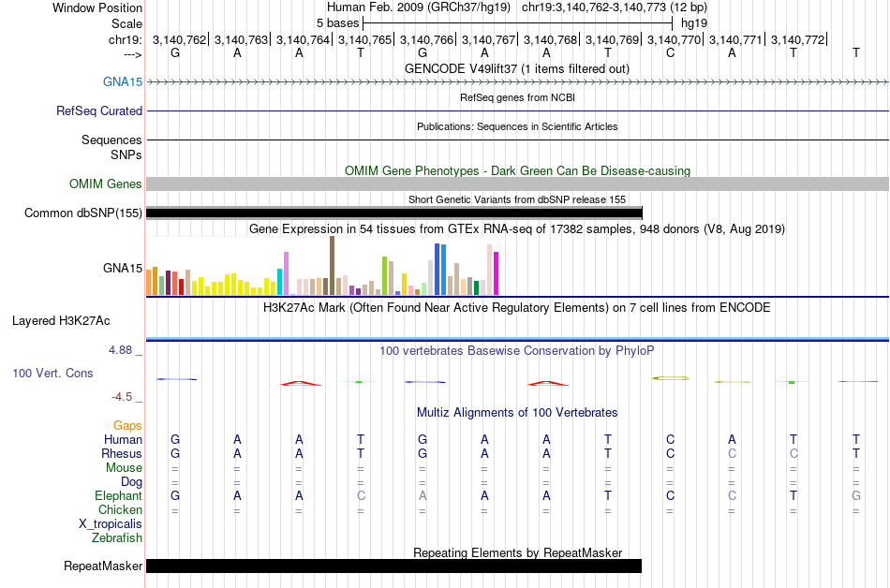Click the magenta bar ending the GTEx chart
This screenshot has height=588, width=890.
click(497, 273)
